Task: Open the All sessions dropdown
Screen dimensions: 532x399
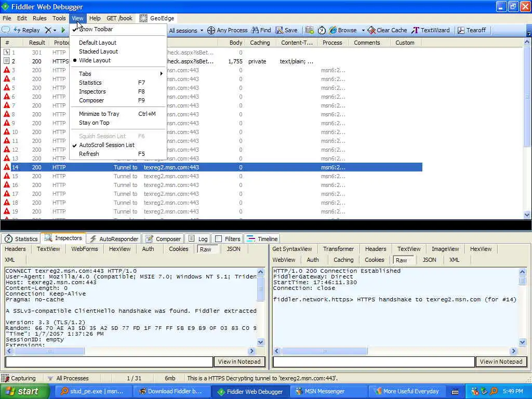Action: click(x=186, y=31)
